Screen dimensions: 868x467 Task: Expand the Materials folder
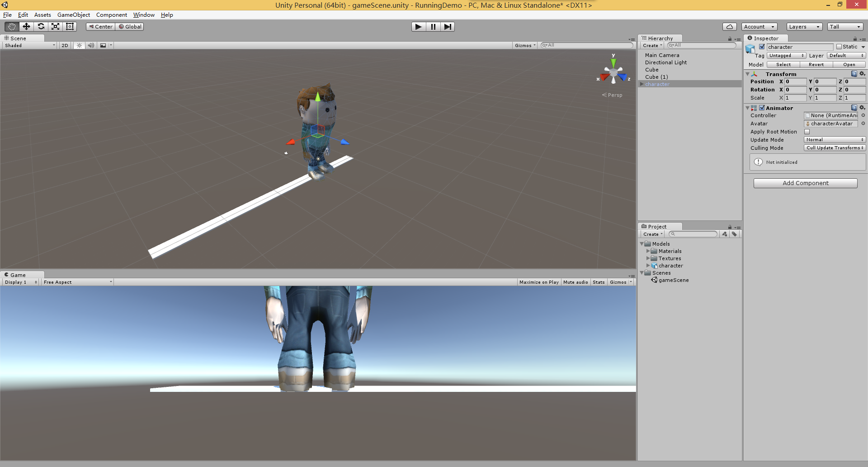click(648, 251)
